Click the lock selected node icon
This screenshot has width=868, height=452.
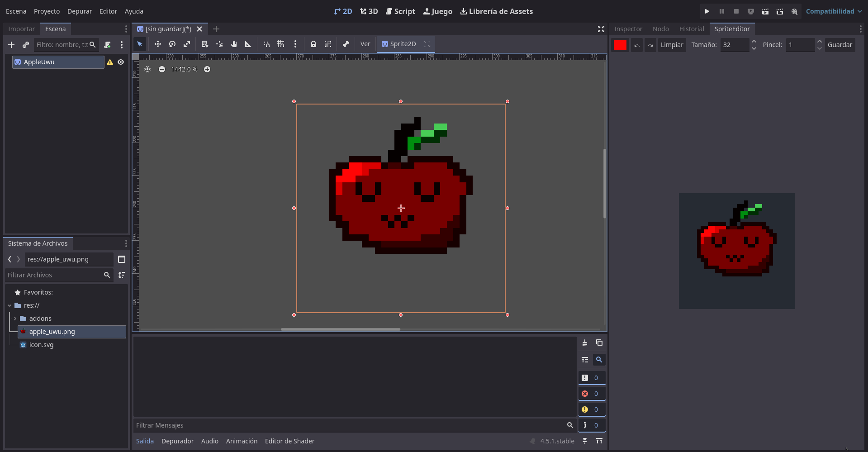[x=313, y=44]
